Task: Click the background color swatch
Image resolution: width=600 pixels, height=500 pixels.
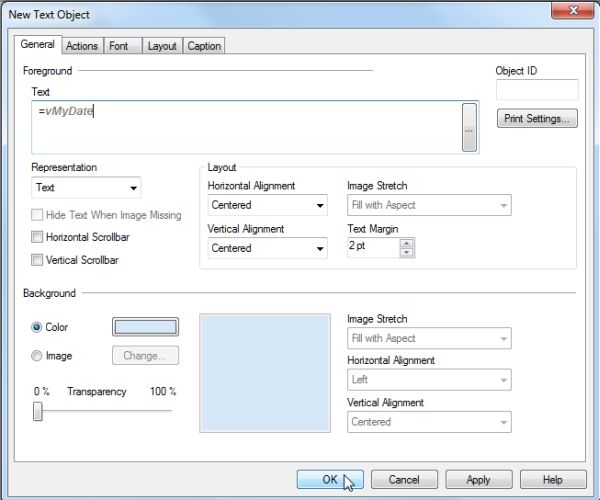Action: [x=145, y=327]
